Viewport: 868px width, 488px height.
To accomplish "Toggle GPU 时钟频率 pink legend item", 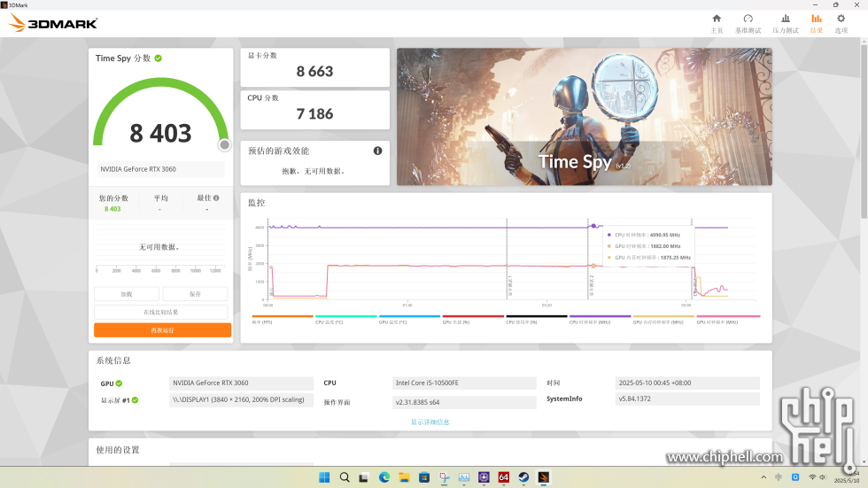I will pos(728,319).
